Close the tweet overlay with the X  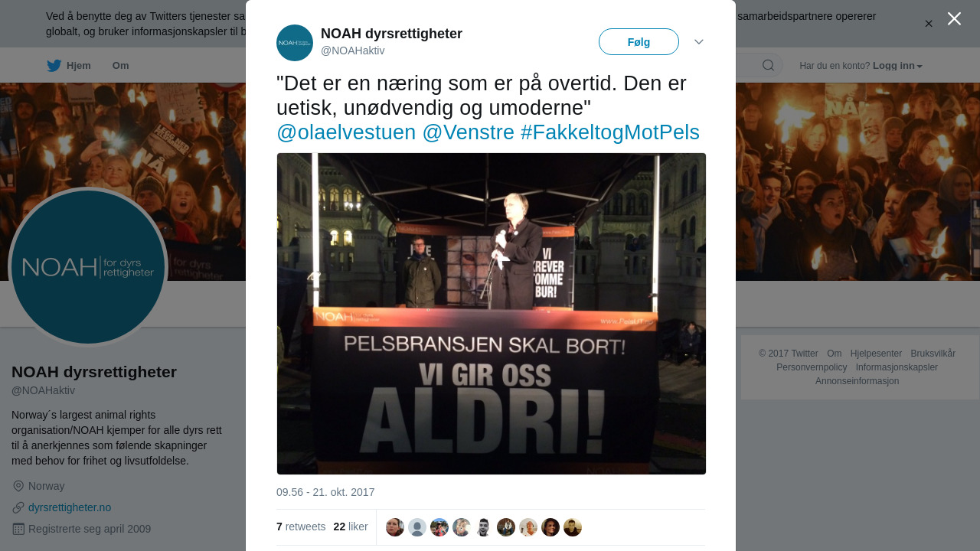pos(954,18)
